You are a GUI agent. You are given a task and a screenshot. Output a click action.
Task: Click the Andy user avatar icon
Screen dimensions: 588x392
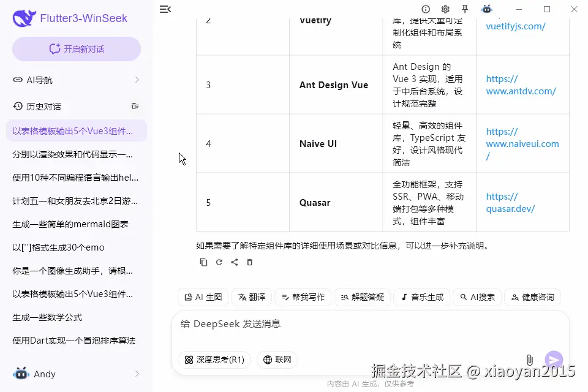(x=21, y=374)
